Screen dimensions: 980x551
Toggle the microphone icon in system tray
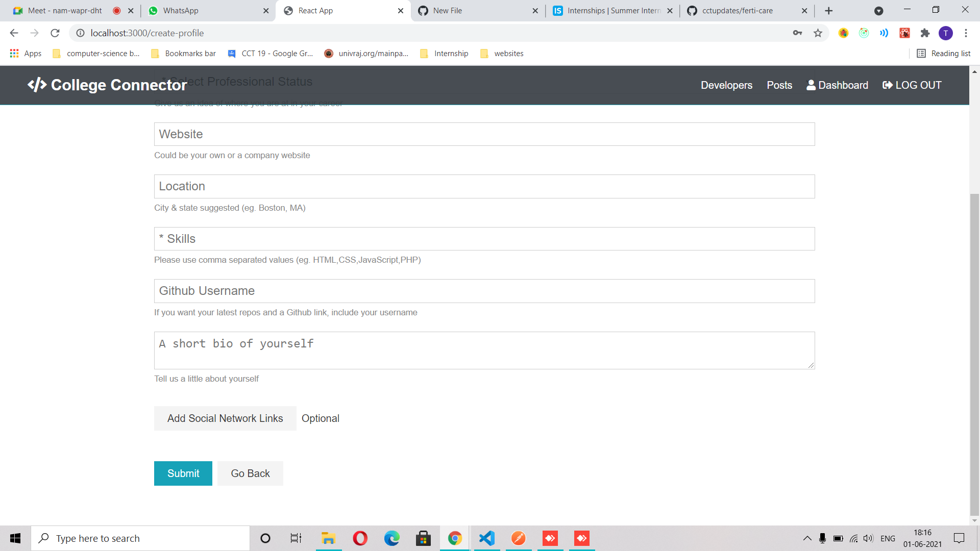pos(822,538)
